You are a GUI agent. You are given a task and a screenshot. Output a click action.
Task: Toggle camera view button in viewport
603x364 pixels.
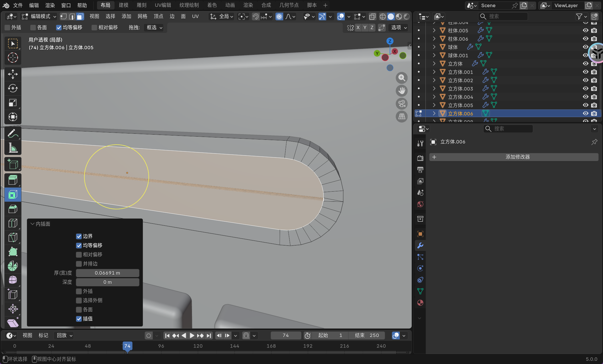[x=402, y=104]
